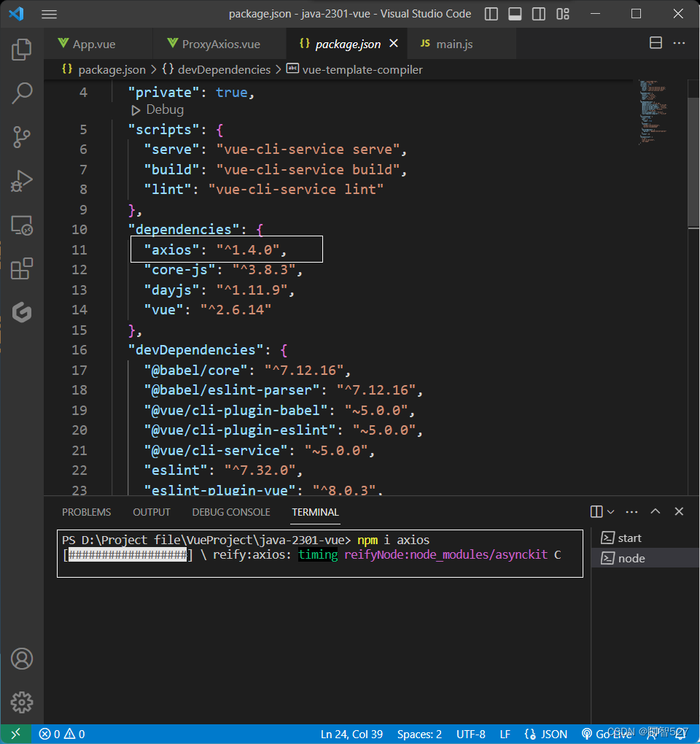Click the npm i axios command in terminal
700x744 pixels.
[x=393, y=540]
